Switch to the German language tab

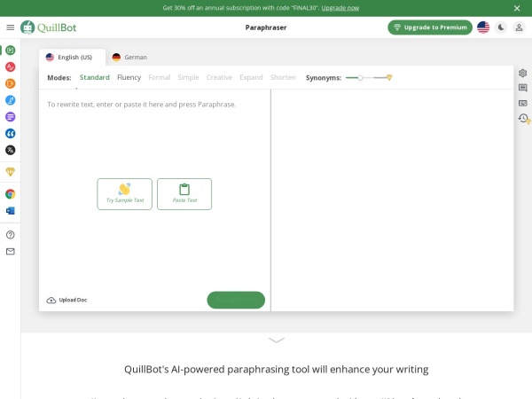tap(129, 58)
